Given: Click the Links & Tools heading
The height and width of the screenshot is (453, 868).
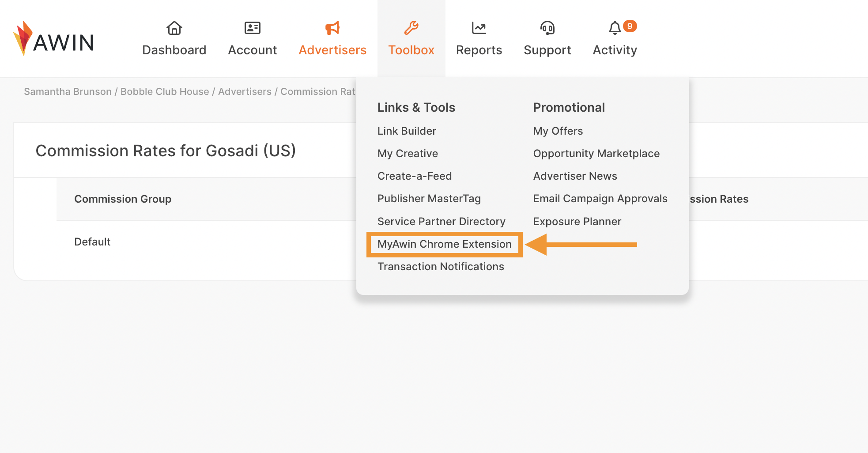Looking at the screenshot, I should coord(416,107).
